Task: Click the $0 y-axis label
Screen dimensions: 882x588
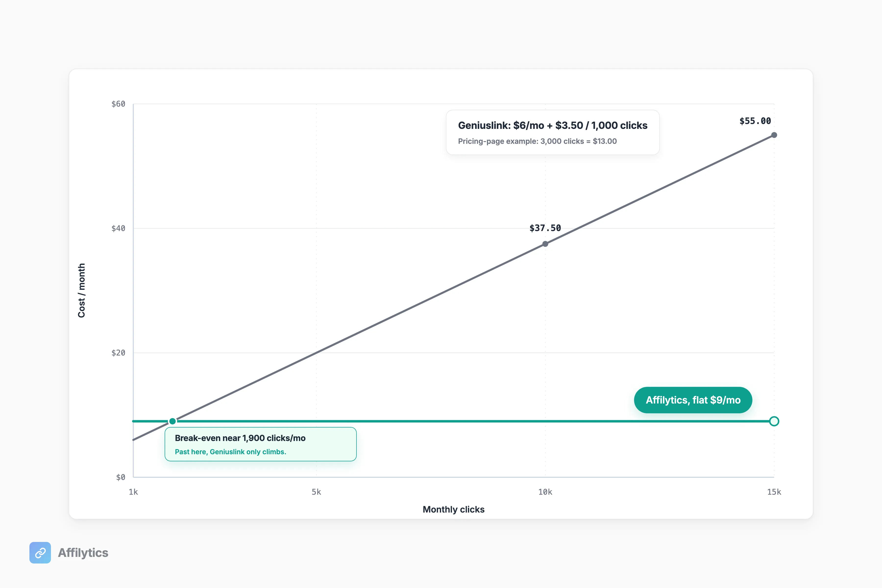Action: click(121, 477)
